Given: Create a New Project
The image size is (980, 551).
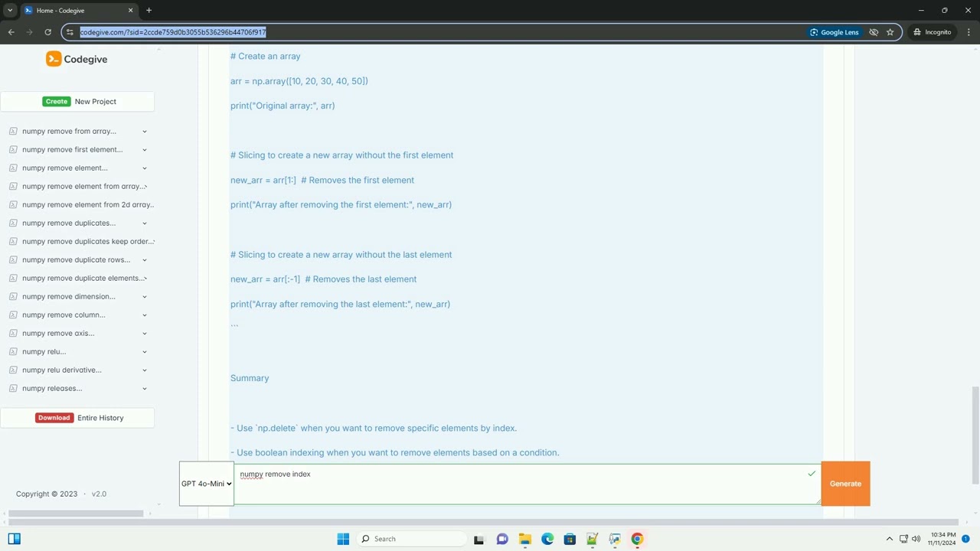Looking at the screenshot, I should point(77,101).
